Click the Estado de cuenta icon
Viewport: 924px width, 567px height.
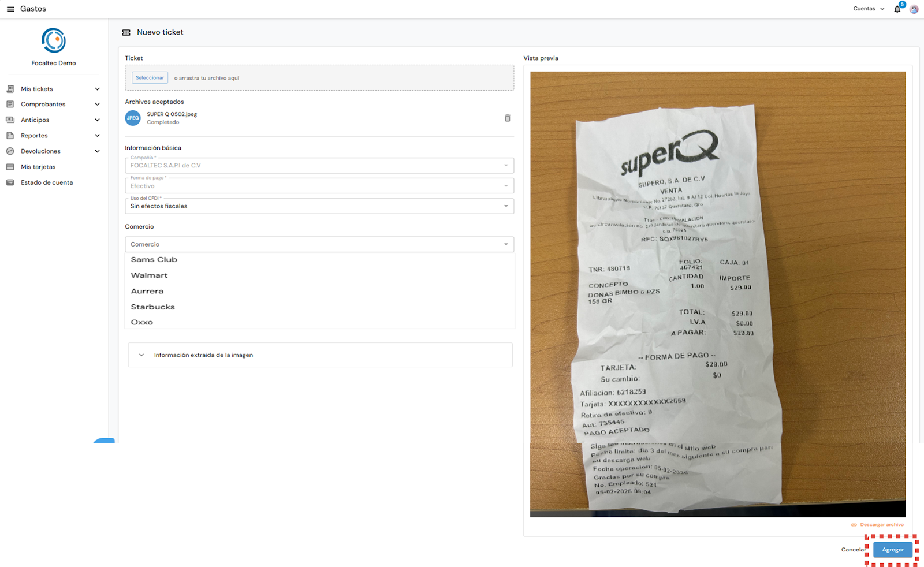click(10, 182)
